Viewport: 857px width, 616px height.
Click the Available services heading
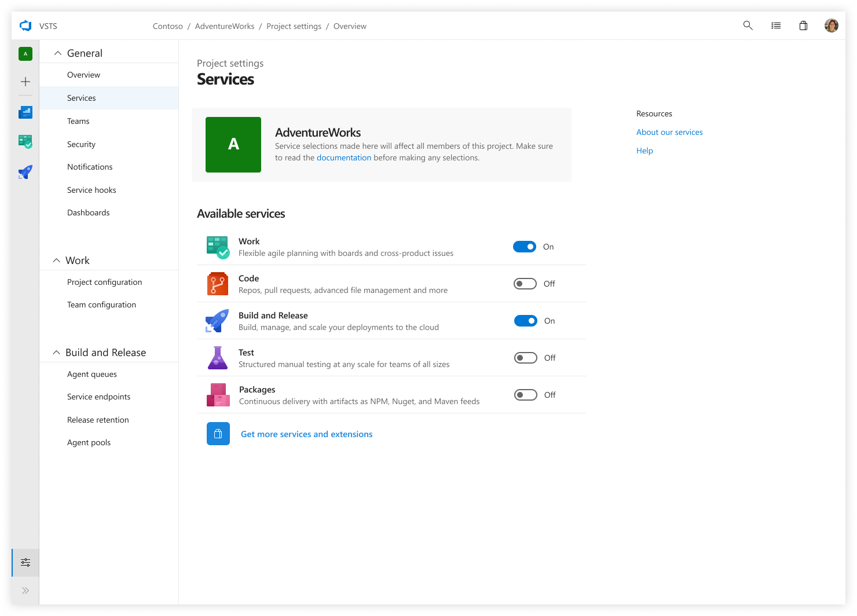(x=241, y=214)
